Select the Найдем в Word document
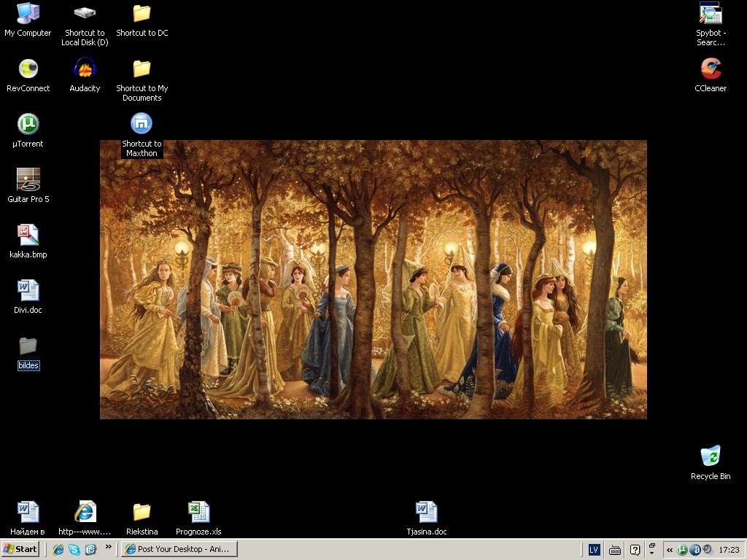This screenshot has height=560, width=747. coord(28,518)
